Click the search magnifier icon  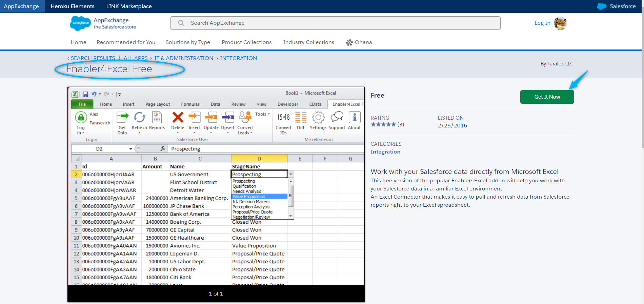pyautogui.click(x=181, y=23)
